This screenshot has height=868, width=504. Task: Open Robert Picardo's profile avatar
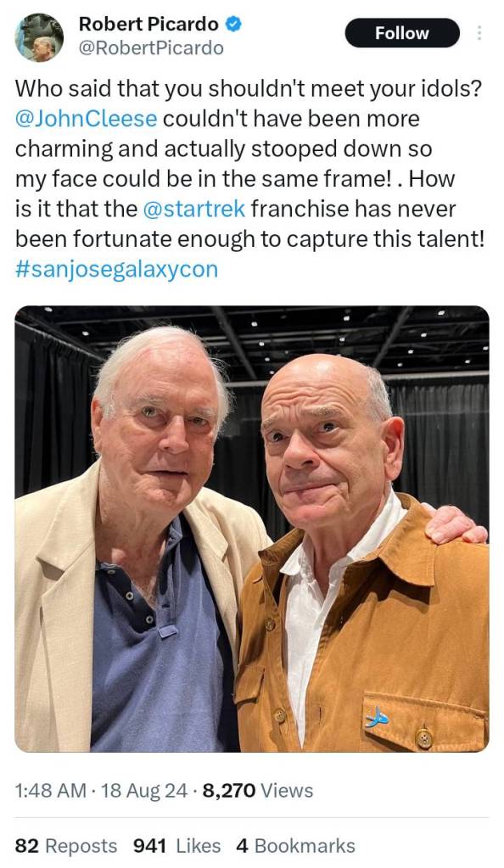[39, 37]
